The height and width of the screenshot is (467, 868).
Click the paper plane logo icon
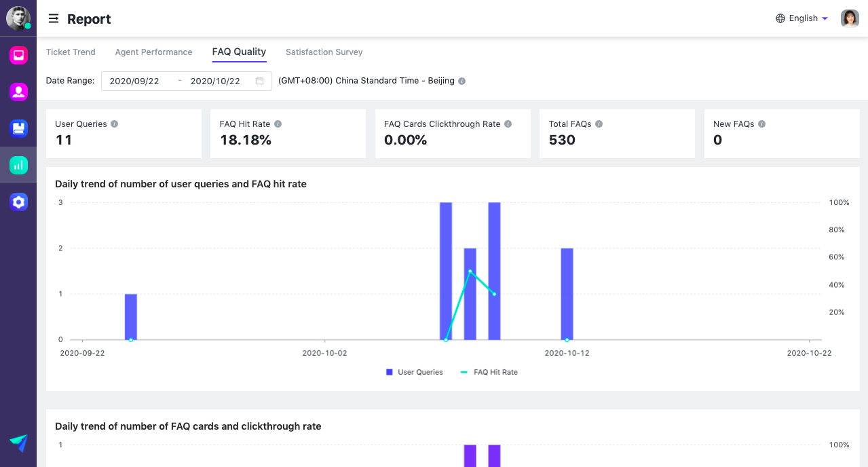click(18, 443)
